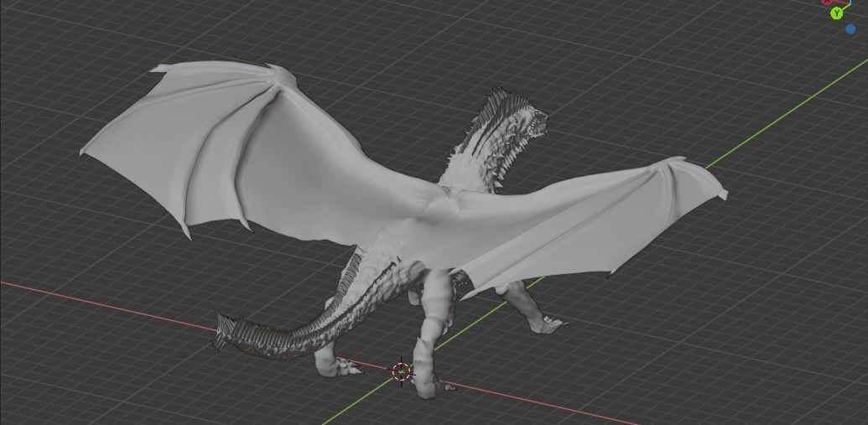Click the blue negative Z gizmo dot

[850, 29]
